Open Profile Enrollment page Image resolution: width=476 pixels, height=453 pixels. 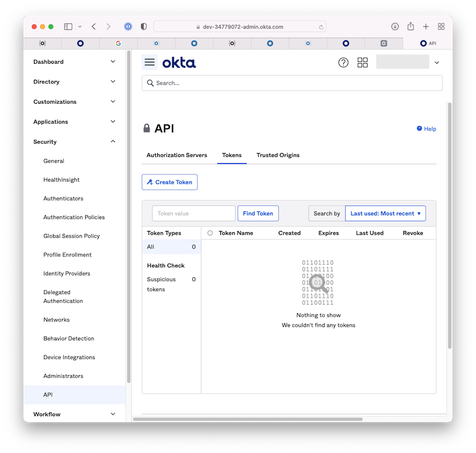[67, 255]
